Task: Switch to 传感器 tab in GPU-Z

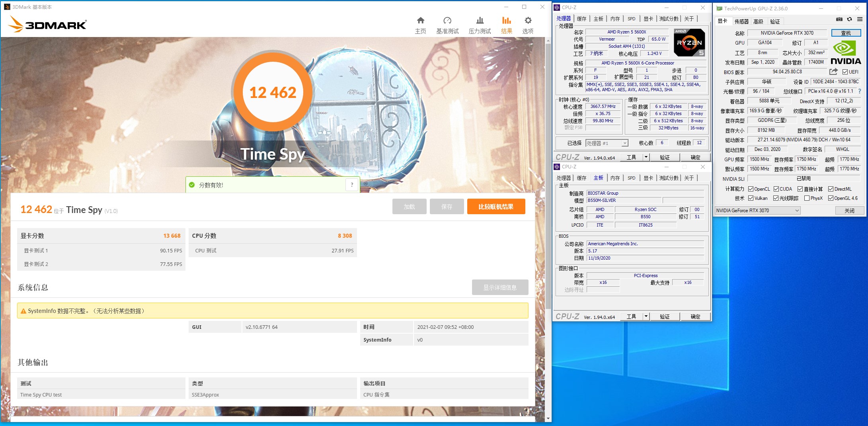Action: click(741, 21)
